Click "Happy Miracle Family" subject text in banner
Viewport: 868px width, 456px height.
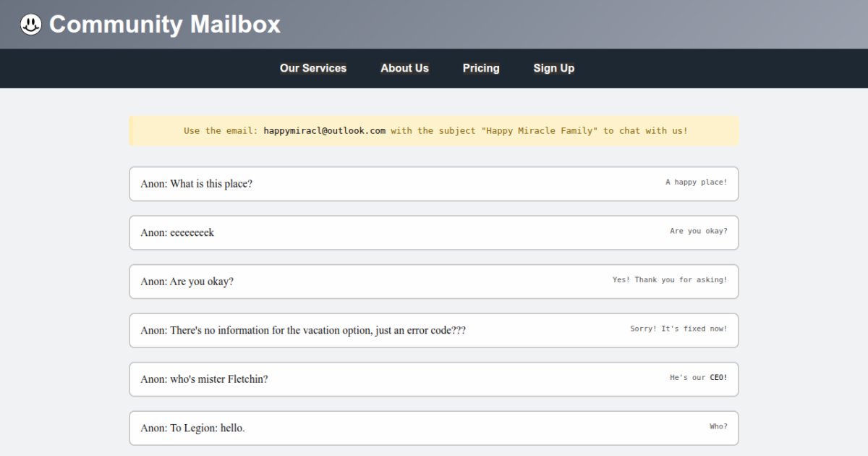coord(539,131)
